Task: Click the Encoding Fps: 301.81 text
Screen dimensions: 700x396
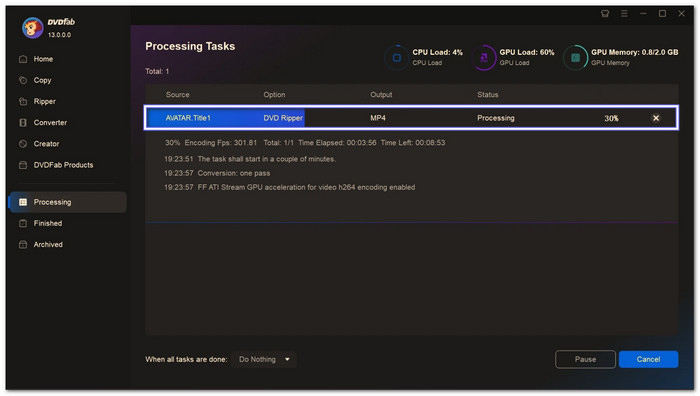Action: (221, 143)
